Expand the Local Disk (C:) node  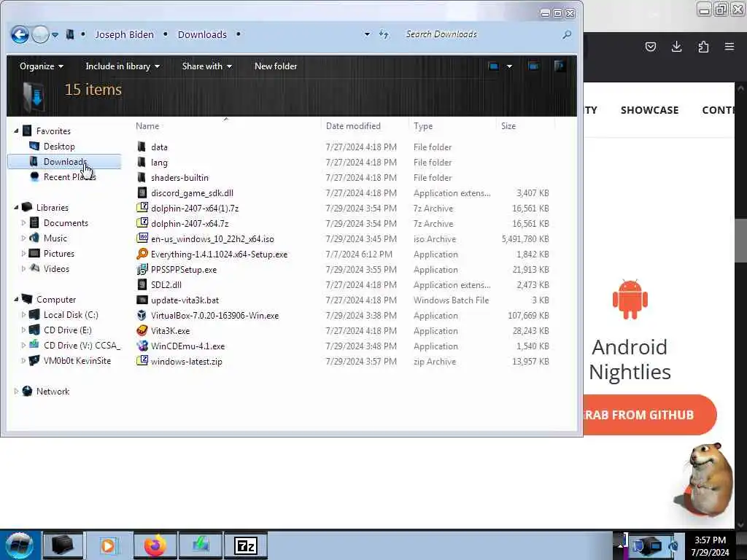tap(23, 315)
